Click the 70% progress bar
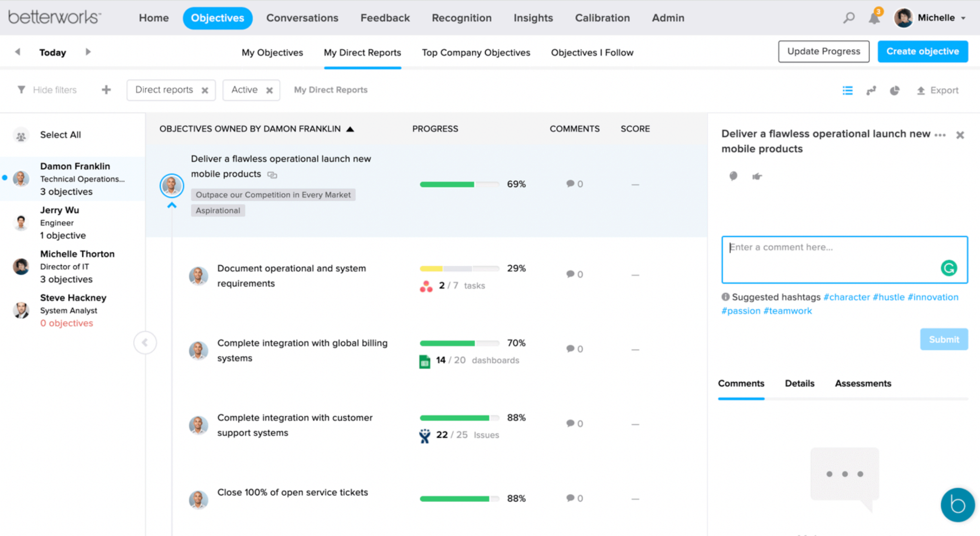 click(x=459, y=343)
